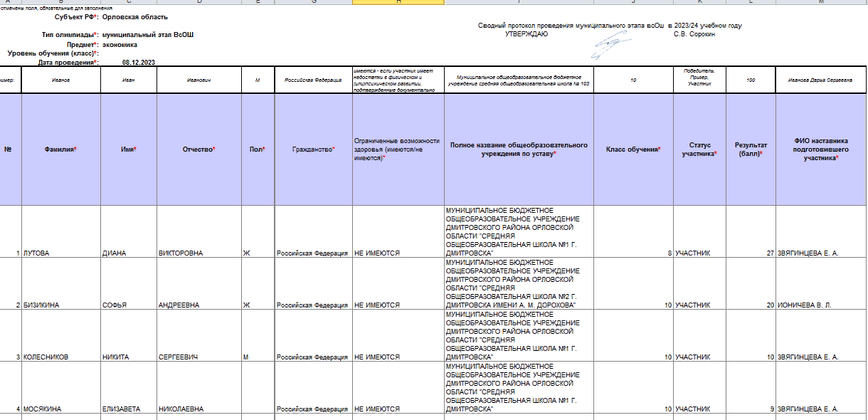The height and width of the screenshot is (420, 868).
Task: Click the "Уровень обучения (класс)" label
Action: point(53,53)
